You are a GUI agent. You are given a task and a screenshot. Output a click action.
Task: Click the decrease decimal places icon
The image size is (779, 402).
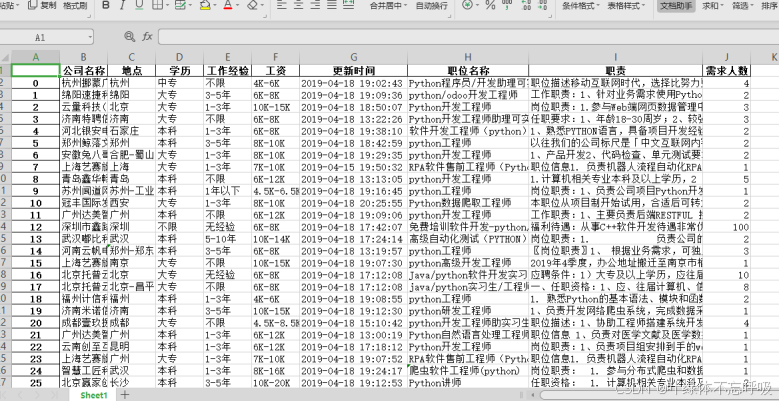pos(543,6)
